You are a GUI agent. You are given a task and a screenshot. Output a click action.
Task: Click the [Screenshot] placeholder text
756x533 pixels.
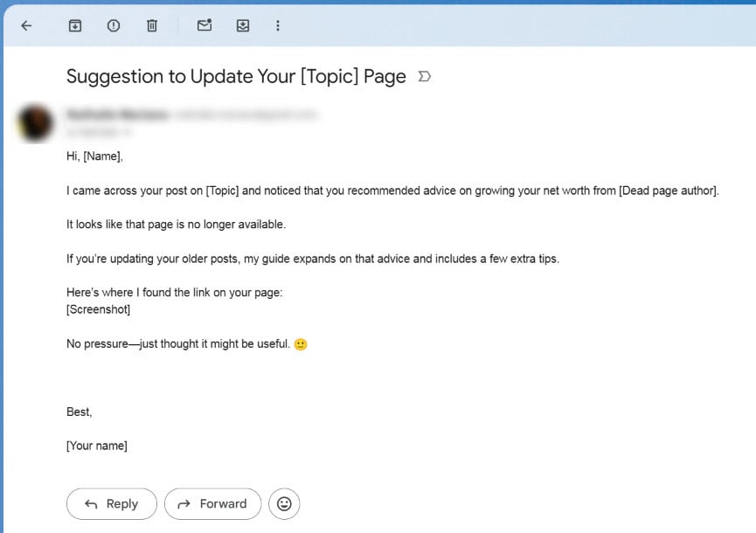(x=98, y=309)
